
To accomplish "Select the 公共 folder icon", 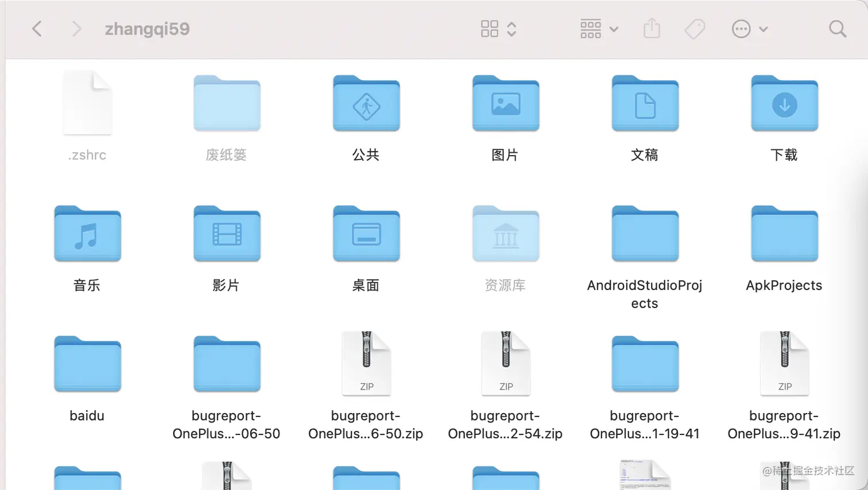I will click(x=366, y=103).
